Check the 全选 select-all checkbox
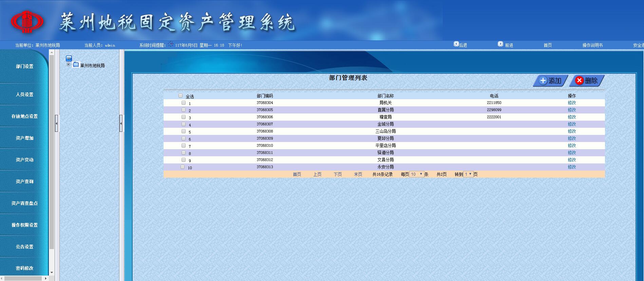Image resolution: width=644 pixels, height=281 pixels. (181, 96)
